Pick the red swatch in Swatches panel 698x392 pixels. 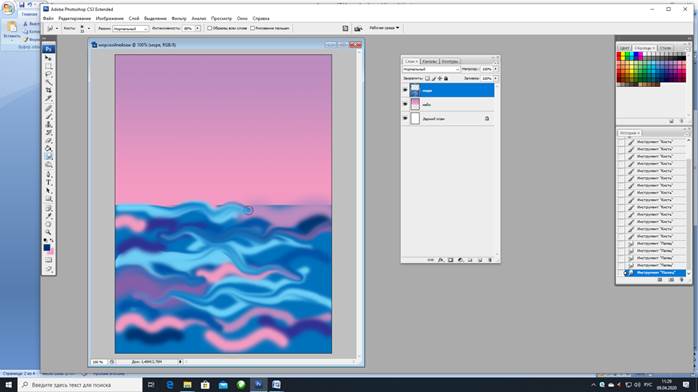[619, 54]
